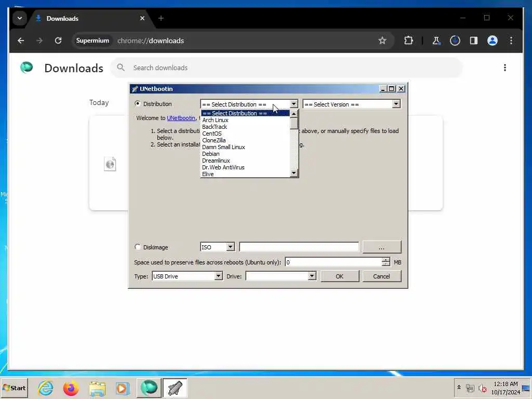Open Windows Explorer from the taskbar
532x399 pixels.
pyautogui.click(x=97, y=388)
